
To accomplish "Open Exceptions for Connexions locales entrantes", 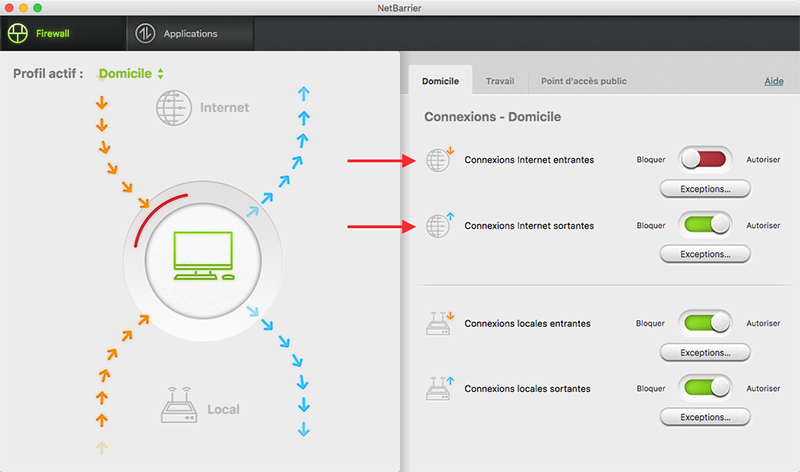I will (705, 353).
